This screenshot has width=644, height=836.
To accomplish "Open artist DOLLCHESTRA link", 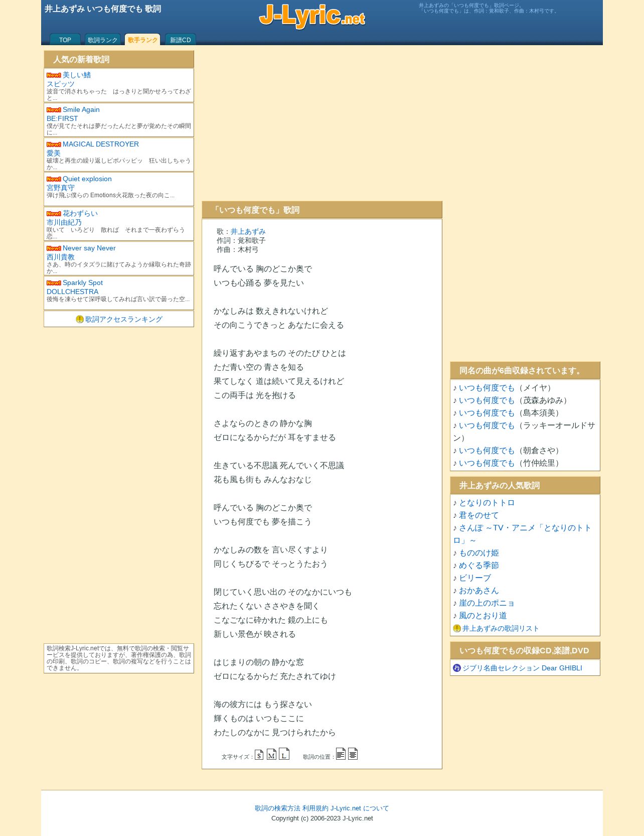I will pyautogui.click(x=73, y=292).
